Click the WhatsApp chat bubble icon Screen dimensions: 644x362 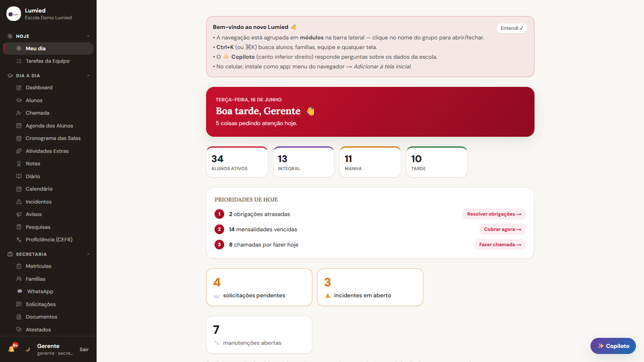coord(20,292)
